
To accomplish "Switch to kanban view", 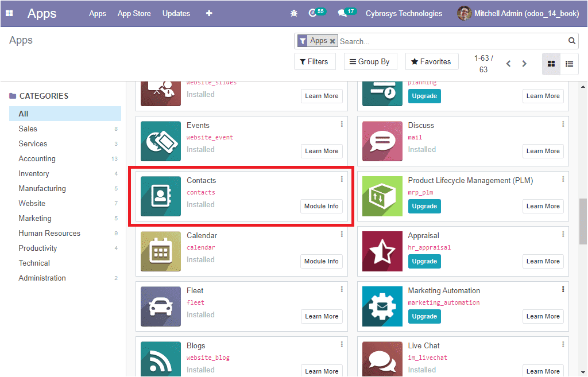I will point(551,64).
